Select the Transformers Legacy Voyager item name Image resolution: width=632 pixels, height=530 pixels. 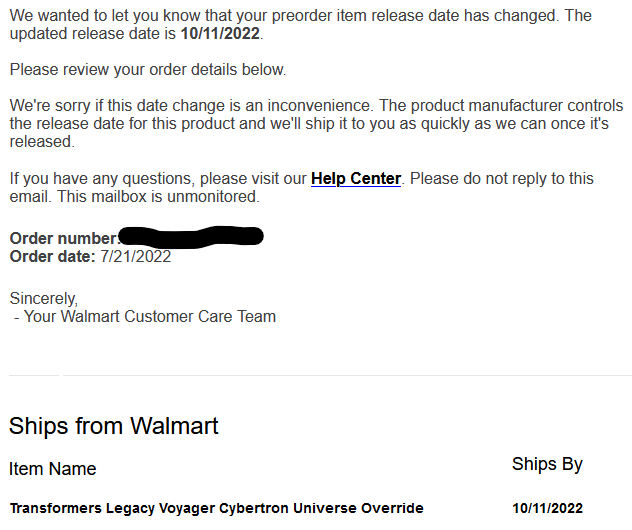click(x=216, y=508)
